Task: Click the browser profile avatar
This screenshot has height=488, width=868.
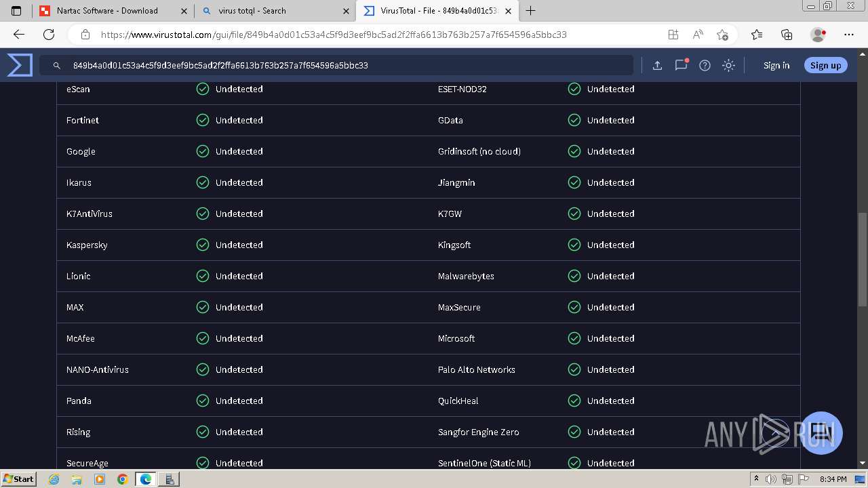Action: (x=818, y=35)
